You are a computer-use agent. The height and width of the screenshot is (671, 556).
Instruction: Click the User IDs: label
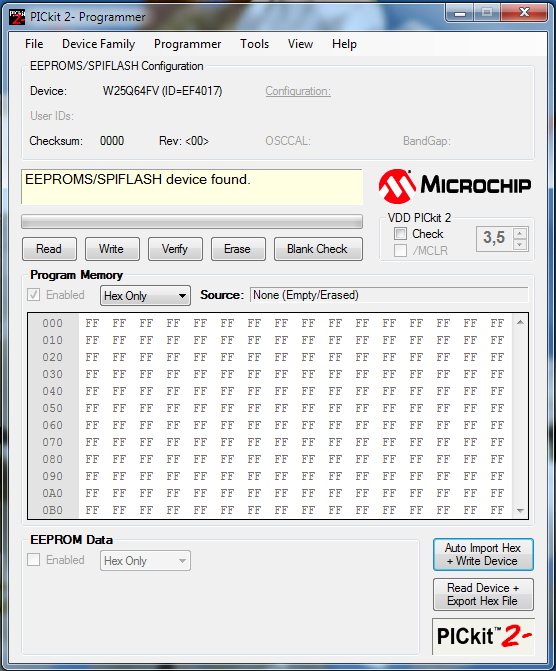(x=52, y=116)
